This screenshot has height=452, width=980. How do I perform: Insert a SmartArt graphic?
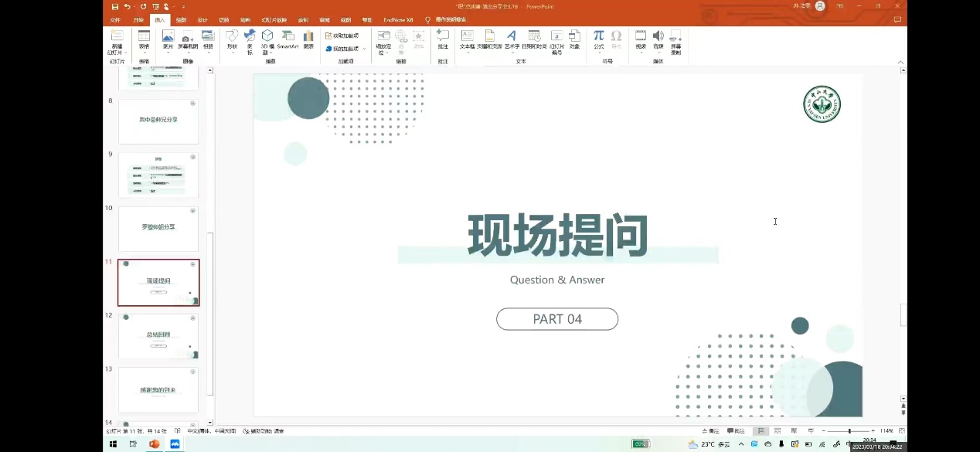[288, 39]
